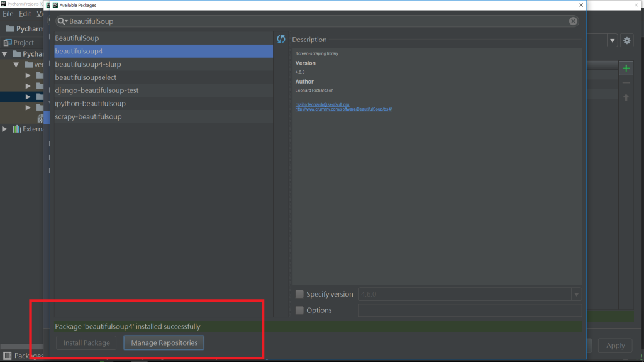Click the PycharmProjects breadcrumb folder icon
The width and height of the screenshot is (644, 362).
point(10,28)
